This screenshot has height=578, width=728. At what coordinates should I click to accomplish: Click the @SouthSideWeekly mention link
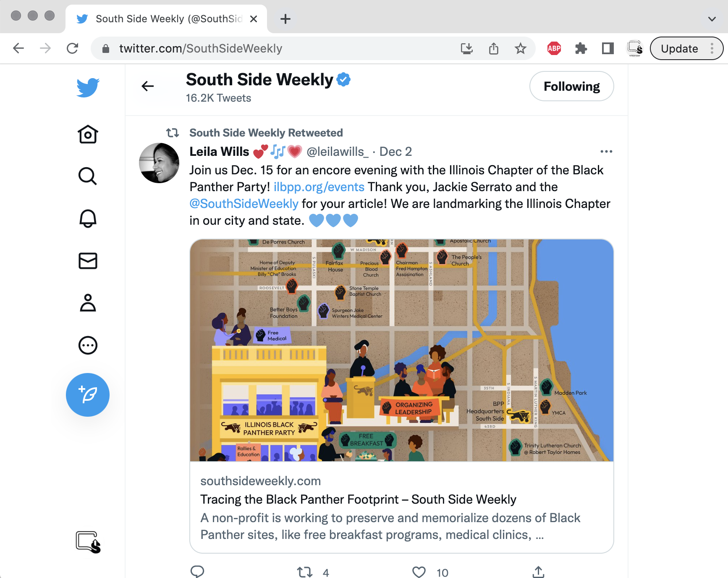pos(244,204)
